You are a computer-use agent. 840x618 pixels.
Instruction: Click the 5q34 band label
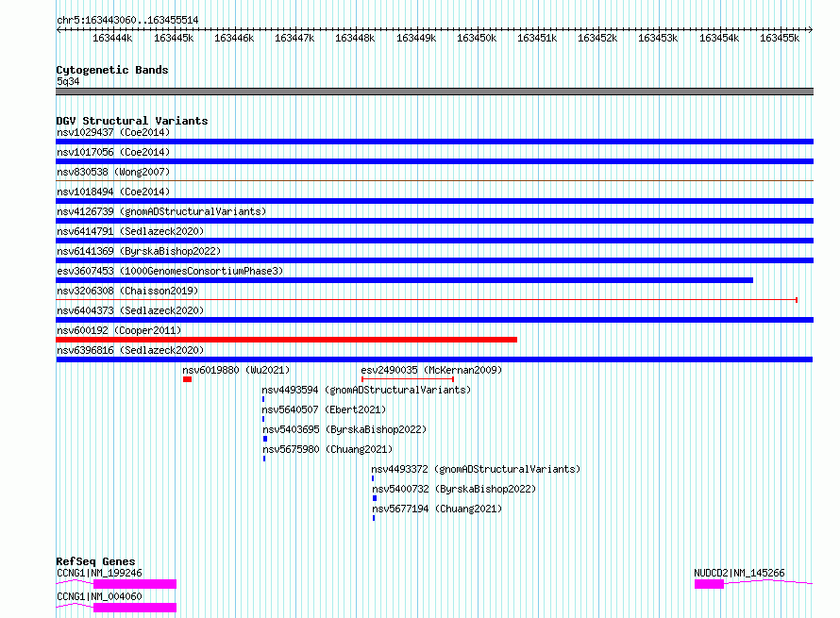click(68, 81)
